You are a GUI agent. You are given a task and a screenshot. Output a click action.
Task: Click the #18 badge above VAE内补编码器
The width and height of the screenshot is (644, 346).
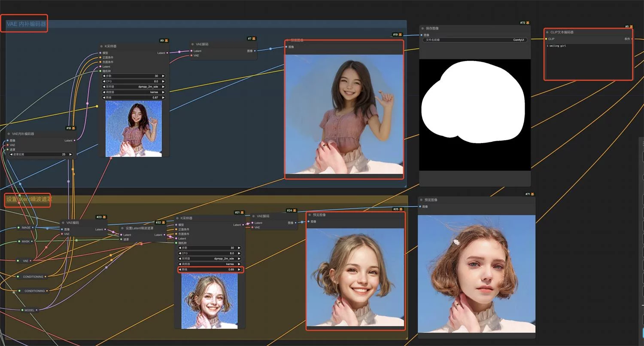(x=71, y=128)
